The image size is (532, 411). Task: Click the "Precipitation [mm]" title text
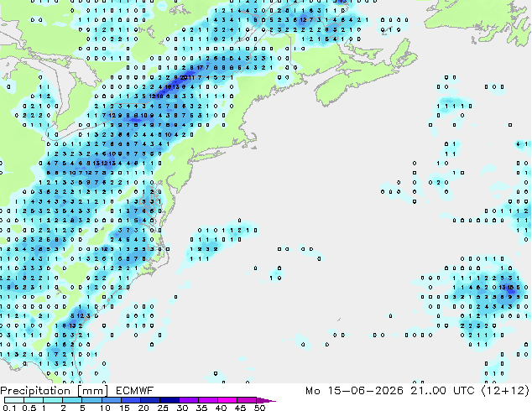pos(54,391)
